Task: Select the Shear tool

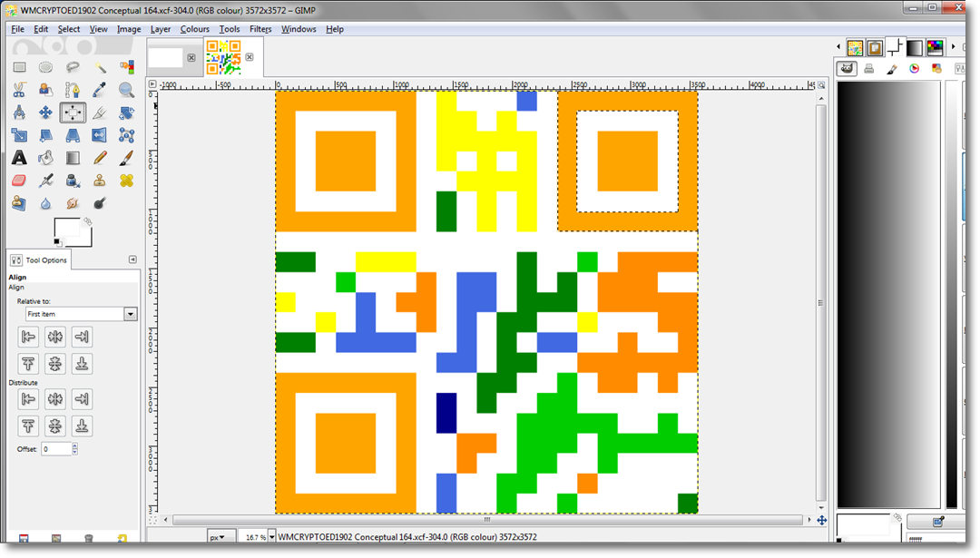Action: (x=45, y=135)
